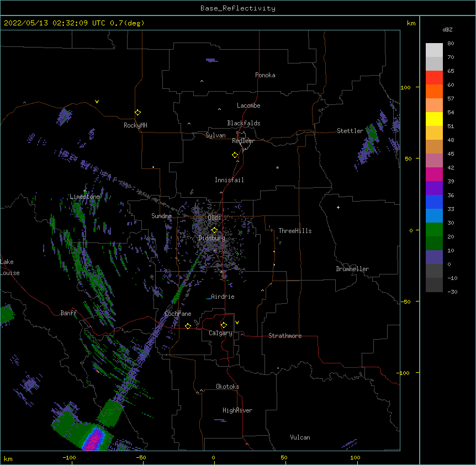Viewport: 476px width, 465px height.
Task: Click the km unit label at top right
Action: pyautogui.click(x=411, y=23)
